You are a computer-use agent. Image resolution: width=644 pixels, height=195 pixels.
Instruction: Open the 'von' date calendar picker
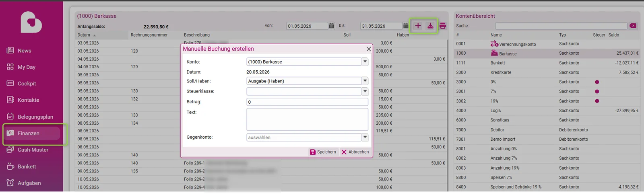pos(332,26)
